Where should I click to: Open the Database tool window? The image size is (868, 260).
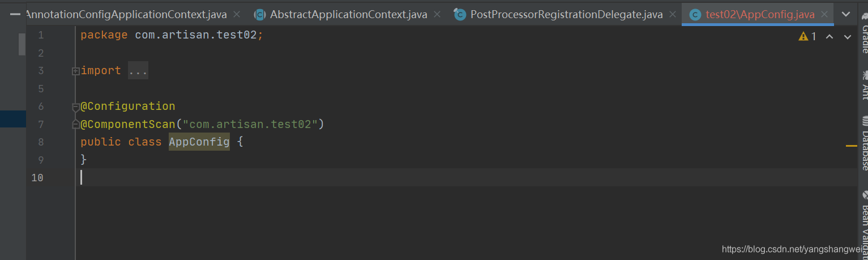click(x=863, y=143)
